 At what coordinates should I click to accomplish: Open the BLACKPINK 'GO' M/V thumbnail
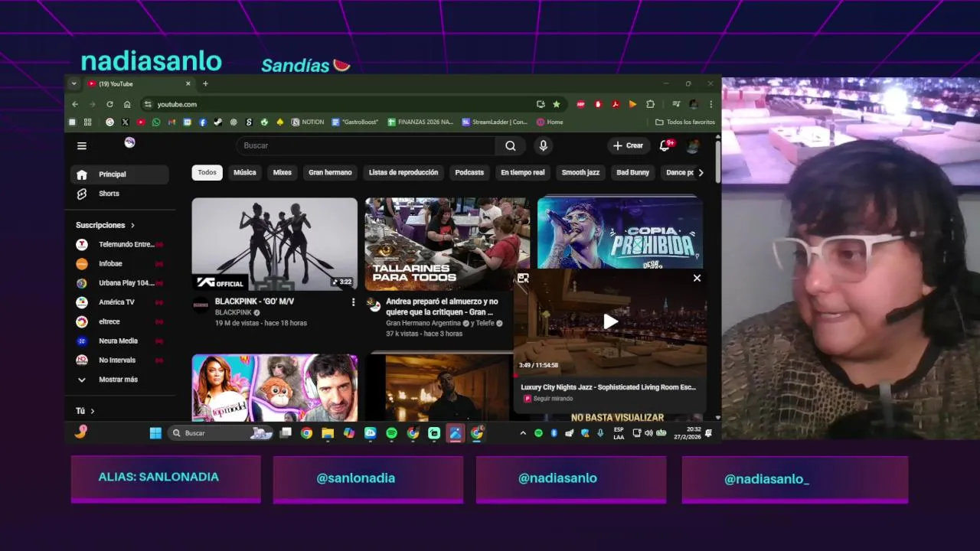point(274,243)
